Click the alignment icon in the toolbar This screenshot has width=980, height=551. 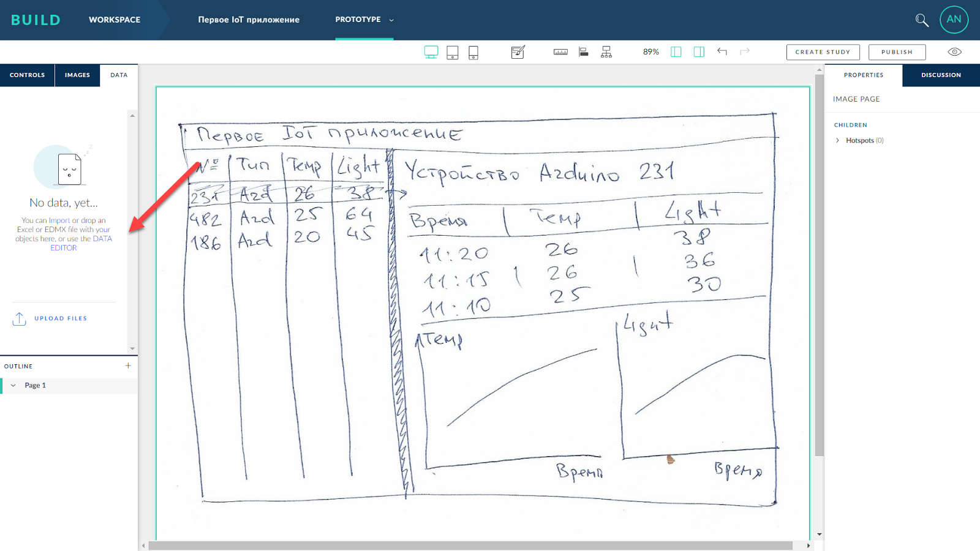coord(583,52)
